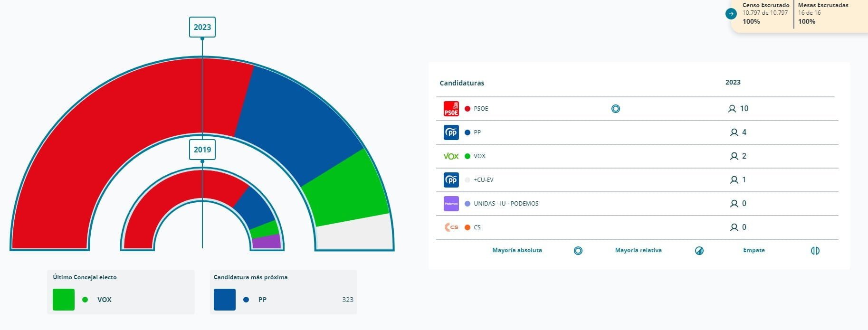
Task: Click the PSOE party logo icon
Action: point(451,109)
